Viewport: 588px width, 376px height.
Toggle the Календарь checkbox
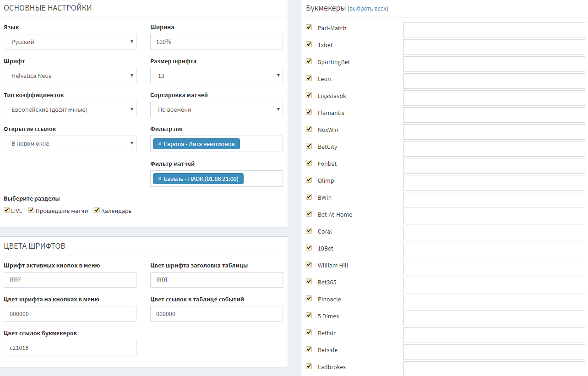[x=97, y=210]
